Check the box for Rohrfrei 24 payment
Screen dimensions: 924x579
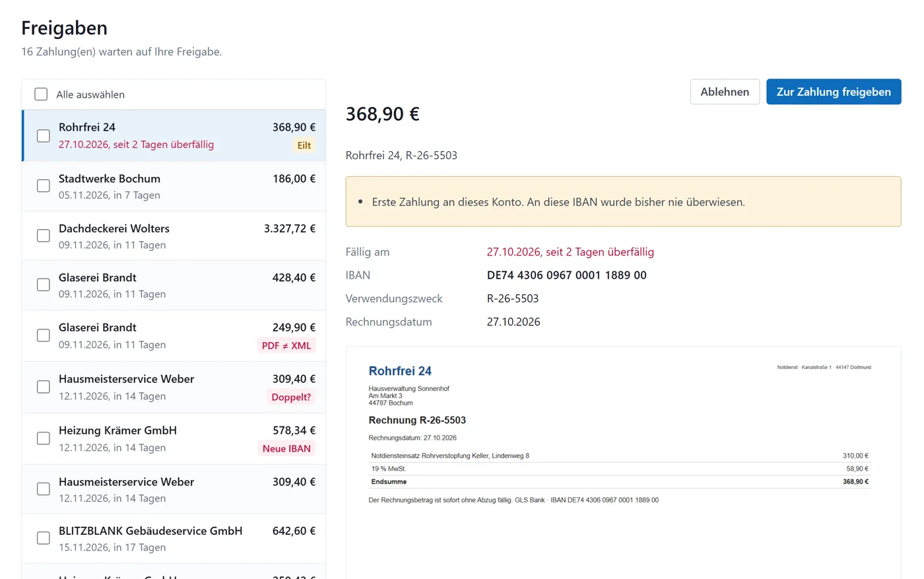[44, 136]
